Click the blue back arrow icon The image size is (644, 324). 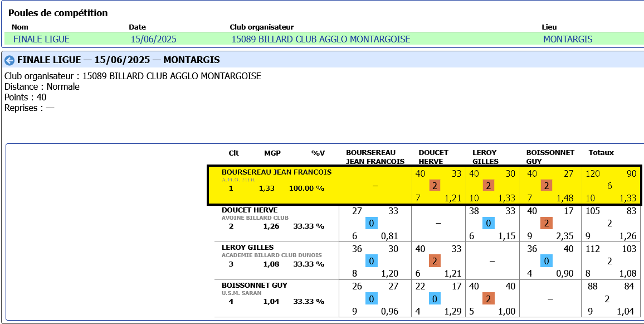click(x=9, y=60)
